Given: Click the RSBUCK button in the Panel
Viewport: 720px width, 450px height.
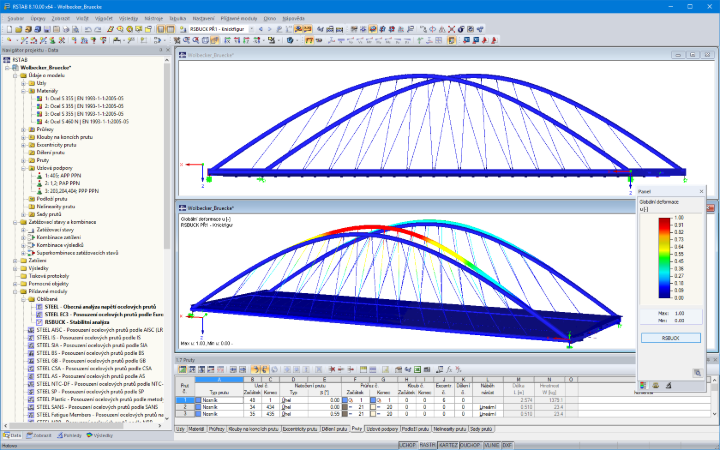Looking at the screenshot, I should [670, 338].
